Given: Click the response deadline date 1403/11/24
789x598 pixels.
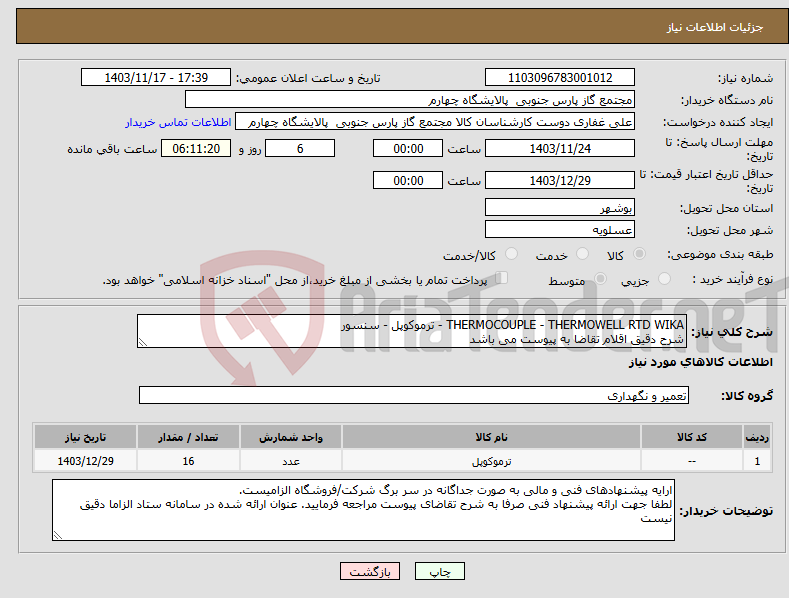Looking at the screenshot, I should coord(560,148).
